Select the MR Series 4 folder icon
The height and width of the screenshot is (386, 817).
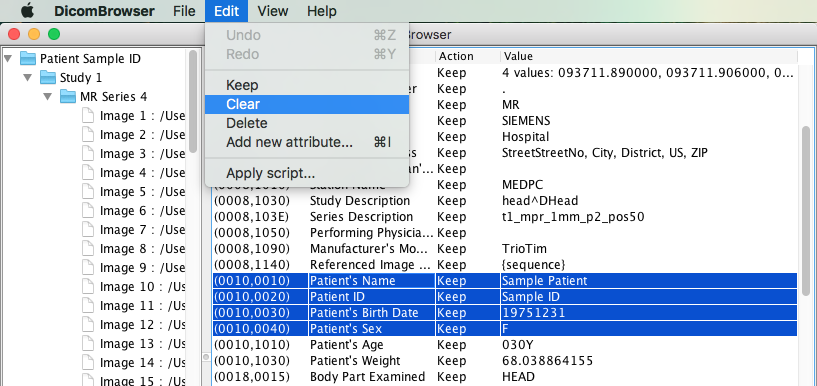[68, 96]
